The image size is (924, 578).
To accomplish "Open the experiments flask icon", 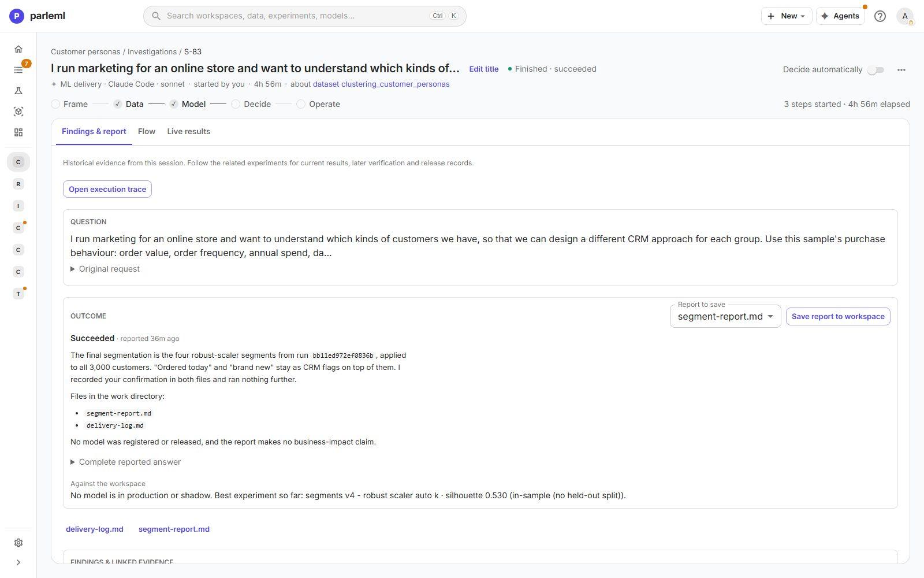I will click(18, 91).
